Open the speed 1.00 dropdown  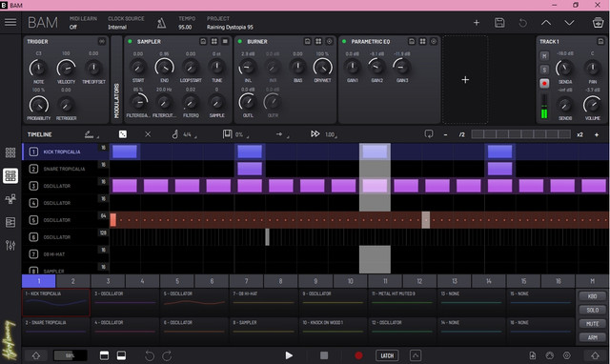(x=324, y=134)
